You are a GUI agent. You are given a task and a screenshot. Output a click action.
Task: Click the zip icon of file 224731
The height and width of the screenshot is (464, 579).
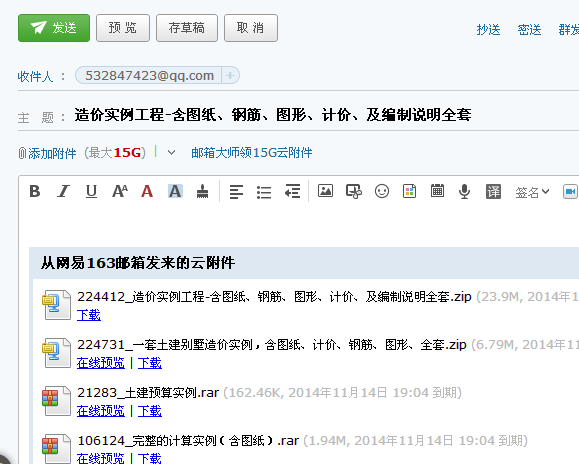56,353
